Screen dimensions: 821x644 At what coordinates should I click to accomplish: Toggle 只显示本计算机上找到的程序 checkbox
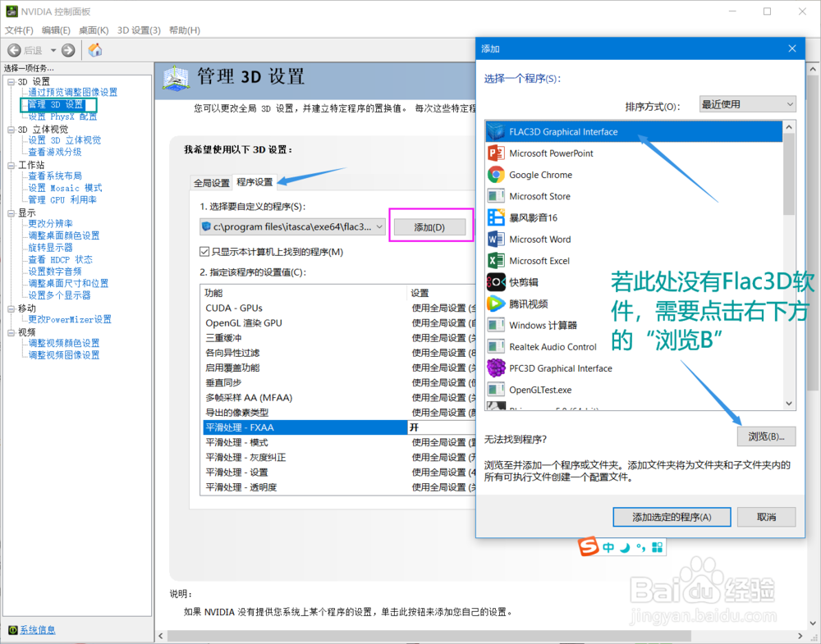[x=204, y=252]
